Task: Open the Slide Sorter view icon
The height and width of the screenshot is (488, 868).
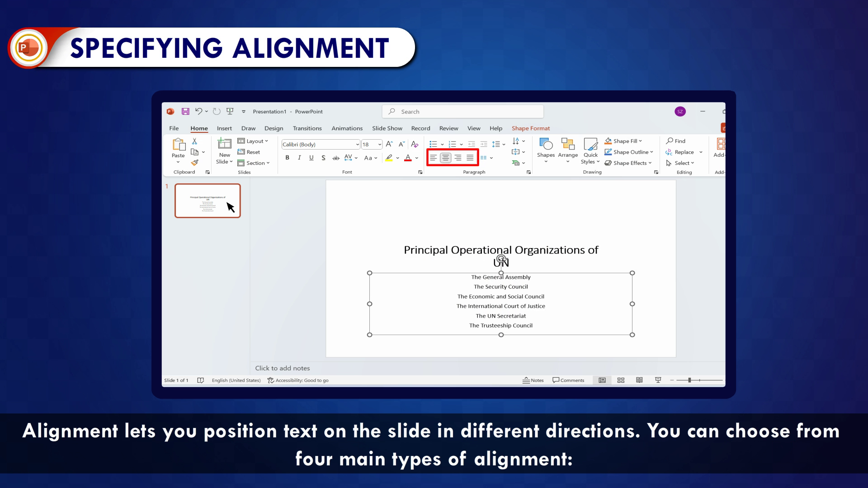Action: click(x=621, y=380)
